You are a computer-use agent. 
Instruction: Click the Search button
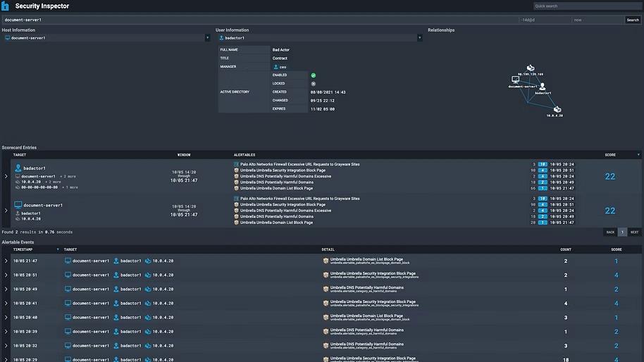coord(633,20)
